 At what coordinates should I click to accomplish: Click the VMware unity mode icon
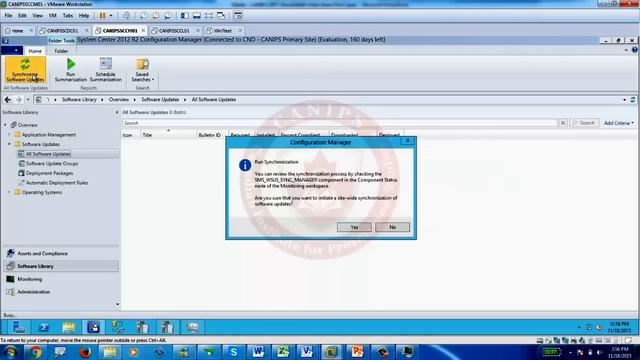click(221, 16)
